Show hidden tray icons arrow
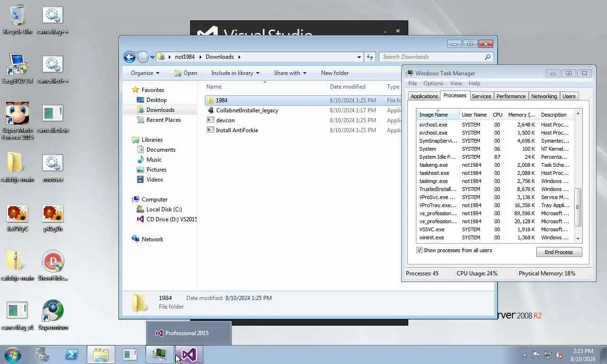 524,355
